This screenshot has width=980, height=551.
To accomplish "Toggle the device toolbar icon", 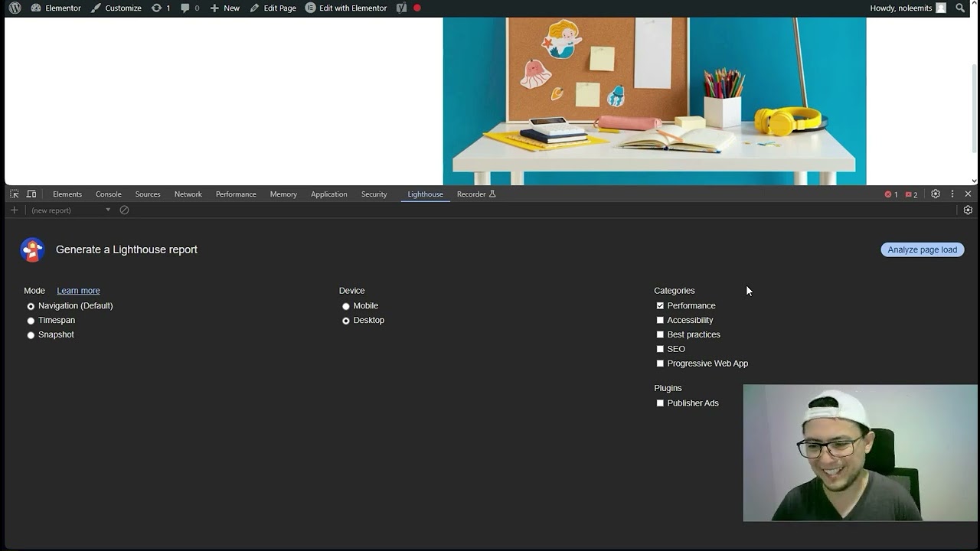I will point(31,194).
